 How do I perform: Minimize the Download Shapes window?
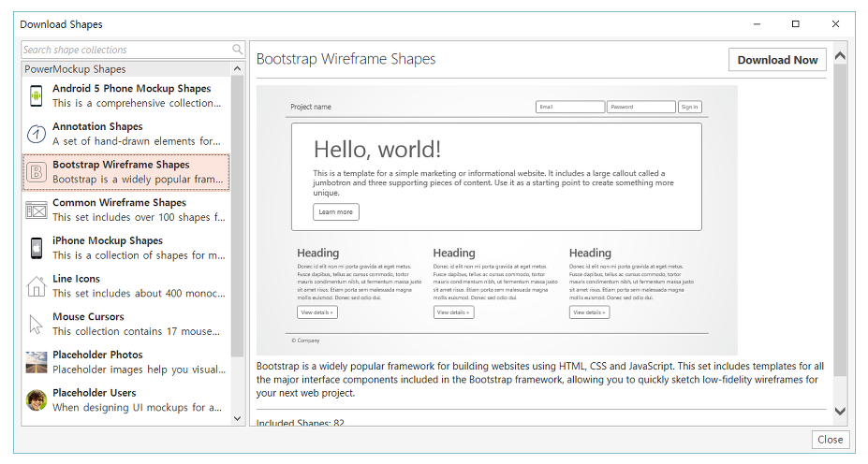tap(757, 23)
